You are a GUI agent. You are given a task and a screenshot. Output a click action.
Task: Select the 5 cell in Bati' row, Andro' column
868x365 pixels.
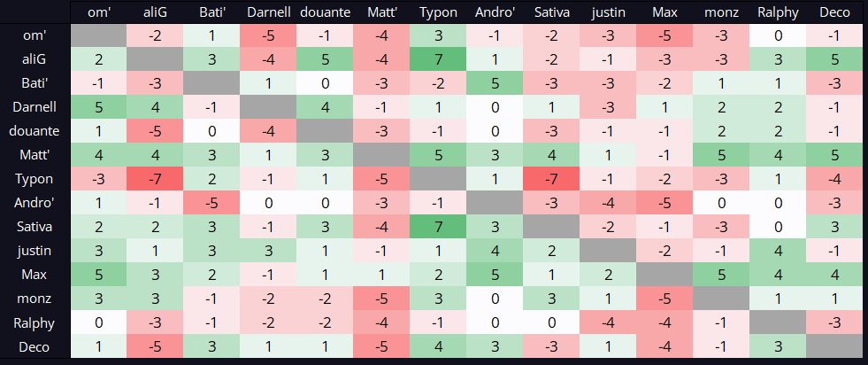coord(495,83)
